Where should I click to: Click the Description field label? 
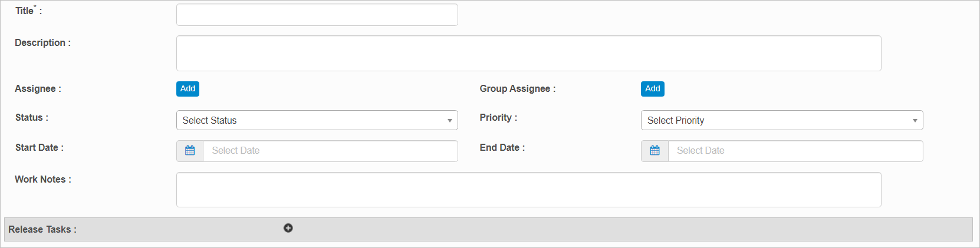pyautogui.click(x=42, y=43)
